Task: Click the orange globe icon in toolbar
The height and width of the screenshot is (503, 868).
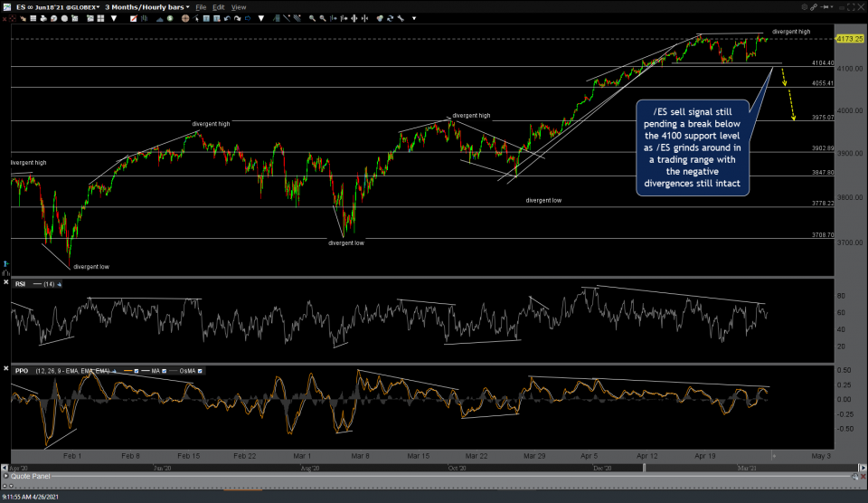Action: coord(184,18)
